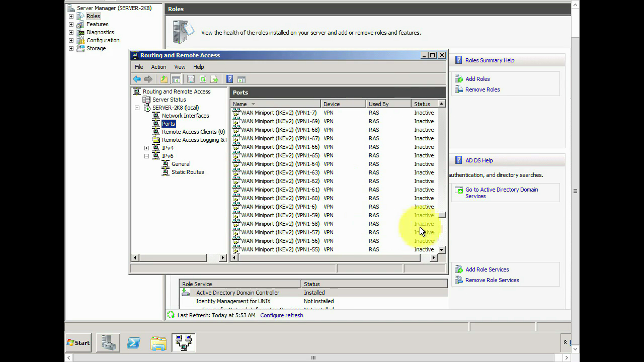Expand the Roles node in Server Manager
The image size is (644, 362).
(x=71, y=16)
